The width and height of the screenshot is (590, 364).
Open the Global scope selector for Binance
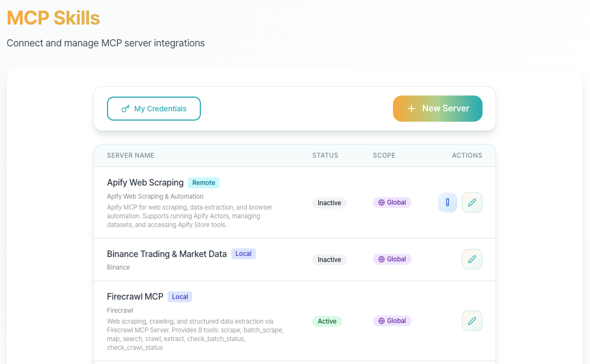[392, 259]
